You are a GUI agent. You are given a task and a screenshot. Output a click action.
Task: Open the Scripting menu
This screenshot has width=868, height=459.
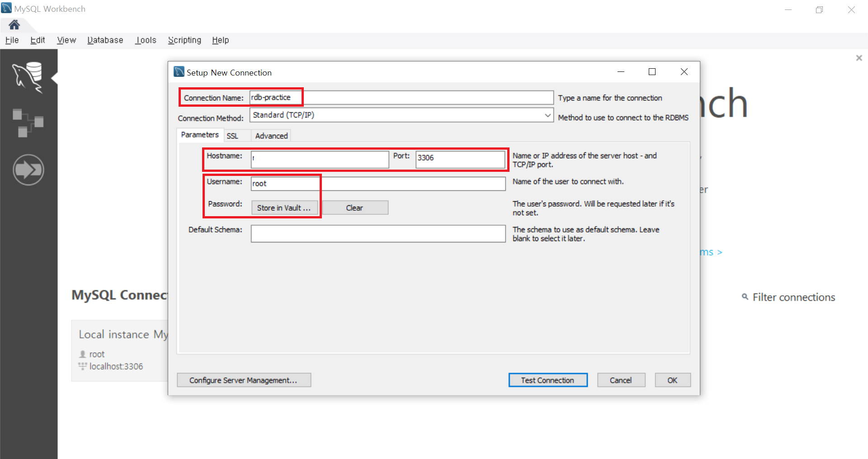(184, 40)
